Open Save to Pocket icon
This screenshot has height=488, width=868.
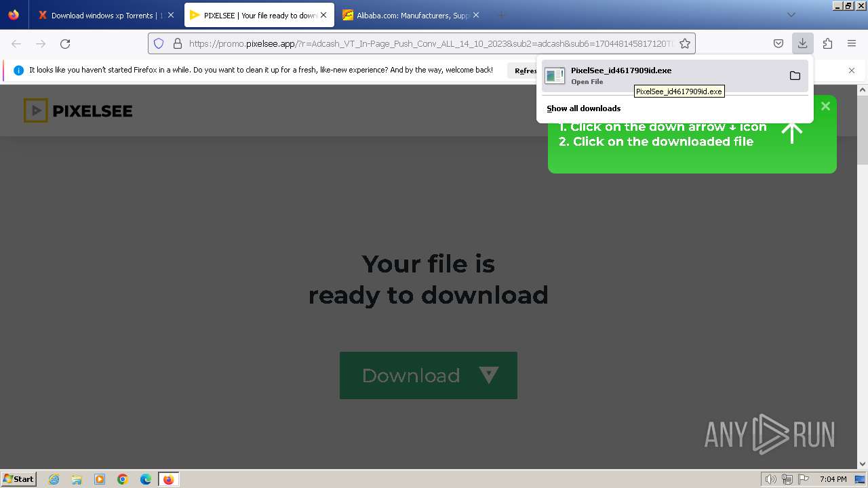pos(778,43)
